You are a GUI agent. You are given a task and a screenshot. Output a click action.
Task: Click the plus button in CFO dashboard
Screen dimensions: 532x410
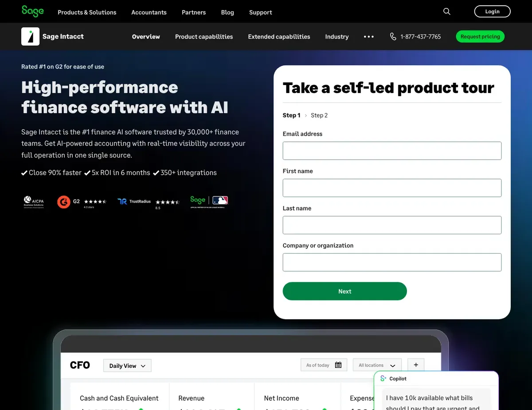tap(416, 365)
